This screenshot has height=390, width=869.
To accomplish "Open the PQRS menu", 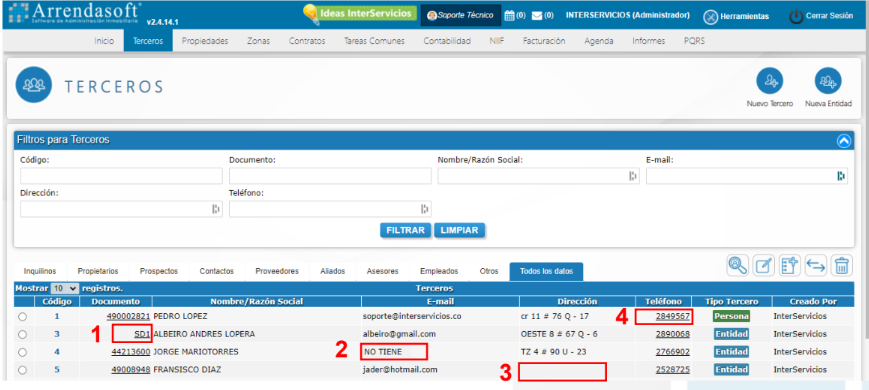I will (x=694, y=41).
